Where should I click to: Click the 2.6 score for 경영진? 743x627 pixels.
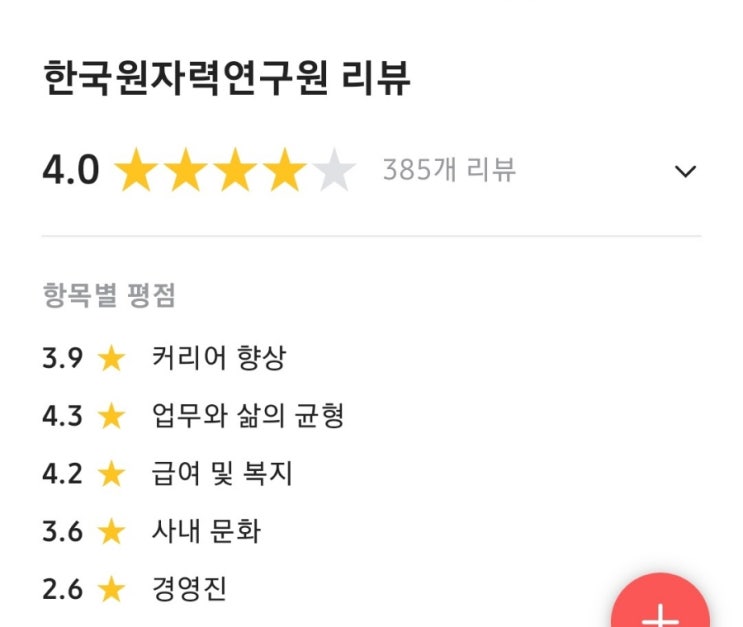[62, 589]
